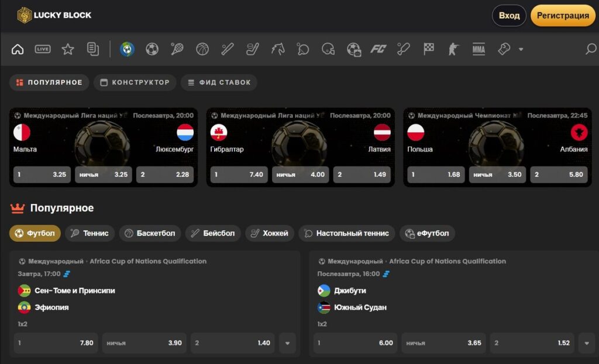Image resolution: width=599 pixels, height=364 pixels.
Task: Select the soccer ball sport icon
Action: (152, 49)
